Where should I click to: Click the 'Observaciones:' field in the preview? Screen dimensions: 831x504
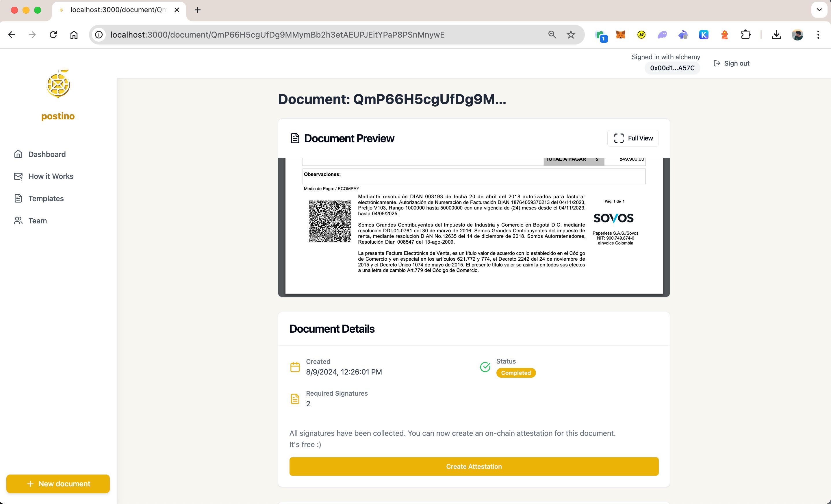[474, 176]
